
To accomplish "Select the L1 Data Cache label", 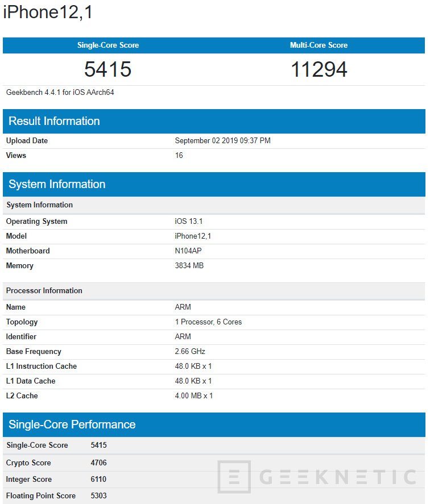I will 31,381.
